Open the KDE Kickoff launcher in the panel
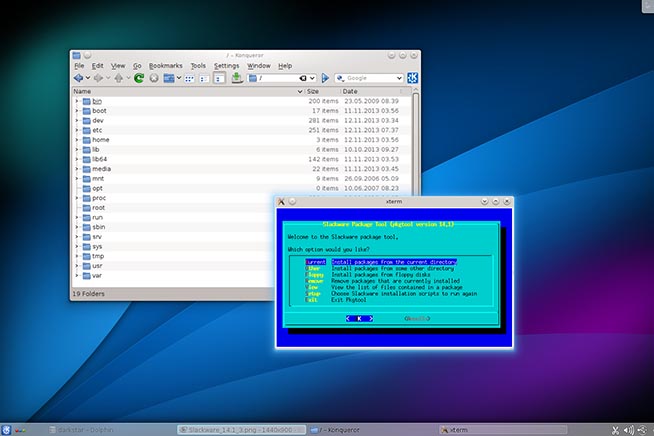The height and width of the screenshot is (436, 654). [x=6, y=430]
